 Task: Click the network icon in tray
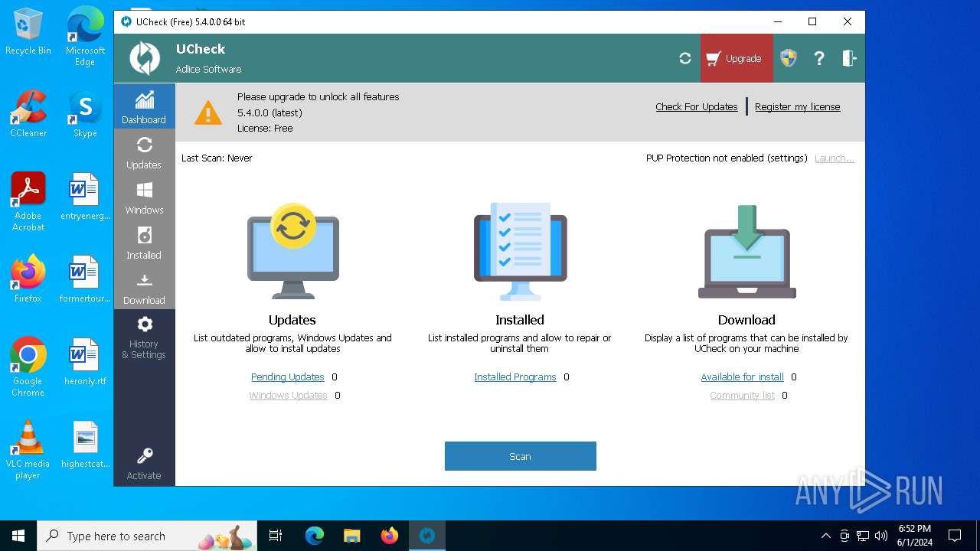[863, 536]
